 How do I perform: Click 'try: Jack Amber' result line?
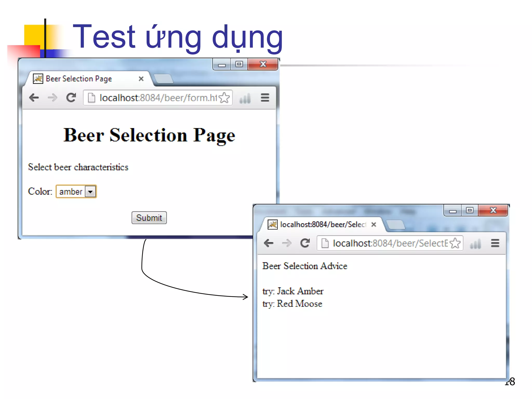(293, 291)
